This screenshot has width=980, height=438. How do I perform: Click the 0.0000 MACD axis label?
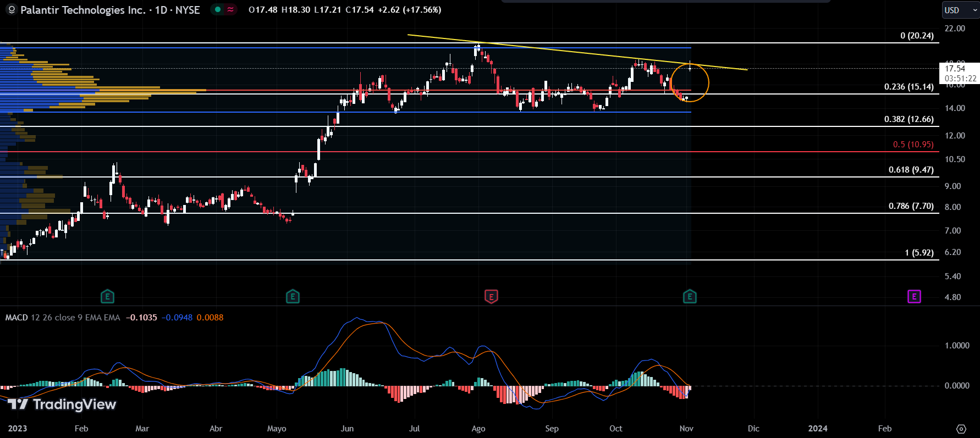coord(957,386)
